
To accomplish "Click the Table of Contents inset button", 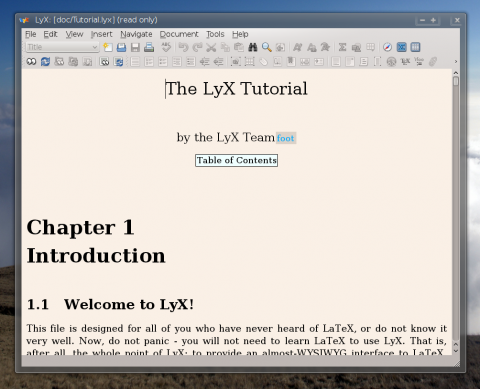I will (x=236, y=160).
